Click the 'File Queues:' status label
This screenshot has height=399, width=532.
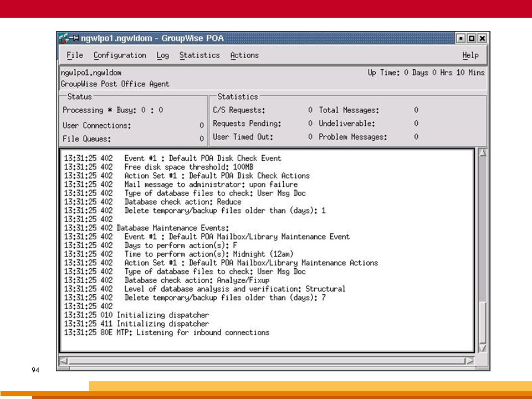(87, 139)
